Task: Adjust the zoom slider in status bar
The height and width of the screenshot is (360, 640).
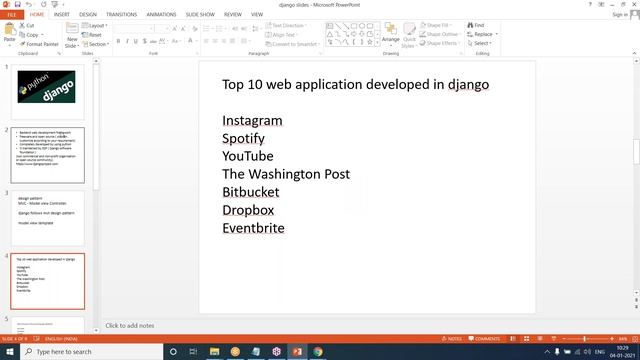Action: coord(584,339)
